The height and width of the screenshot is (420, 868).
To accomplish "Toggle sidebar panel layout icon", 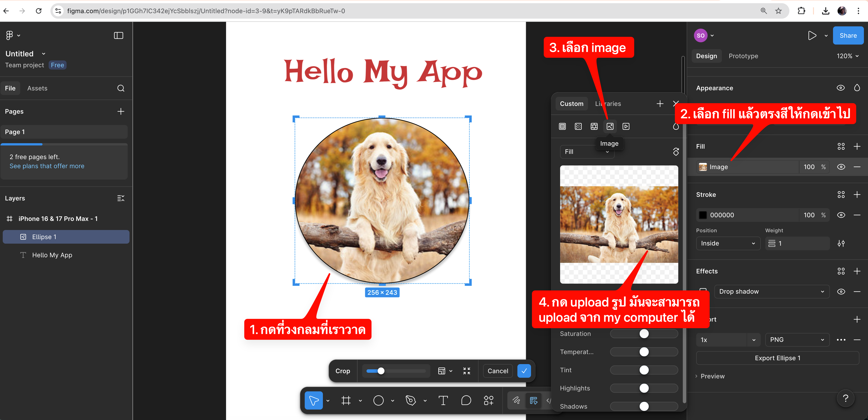I will (118, 35).
